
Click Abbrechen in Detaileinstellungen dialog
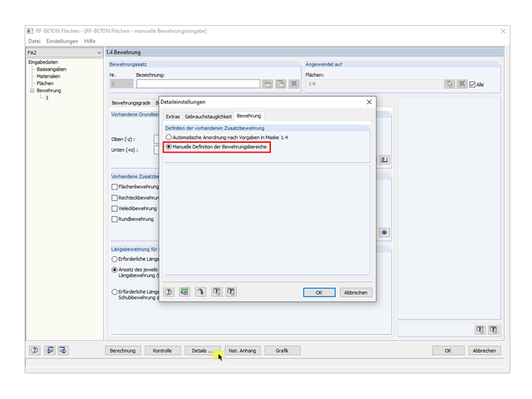356,293
